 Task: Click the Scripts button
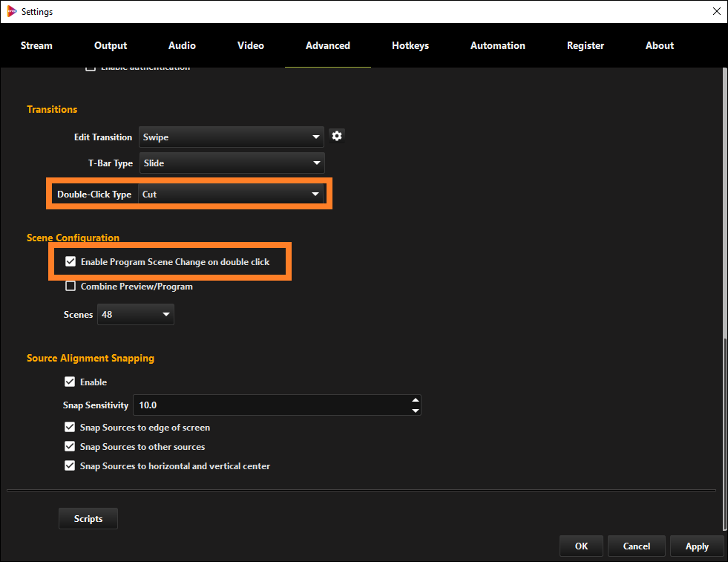click(88, 519)
